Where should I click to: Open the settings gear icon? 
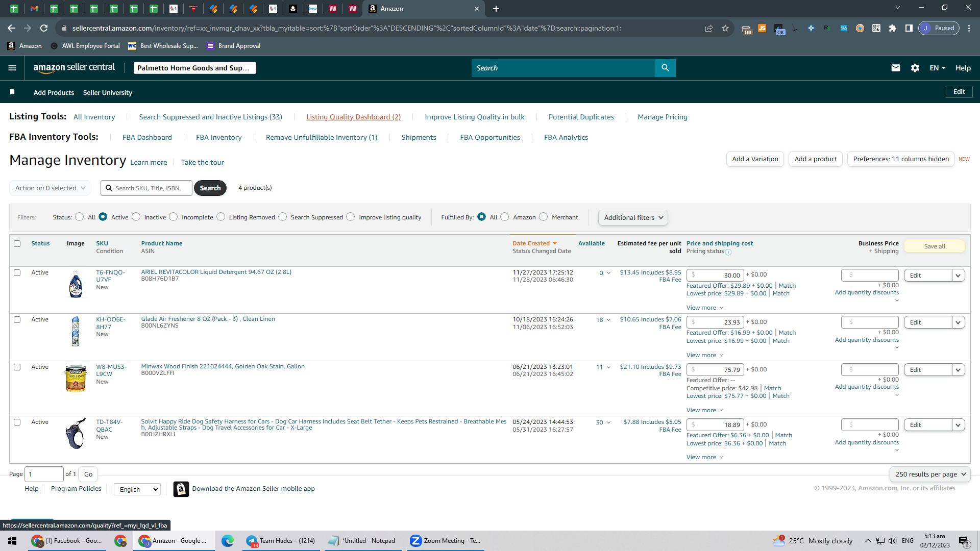(915, 68)
